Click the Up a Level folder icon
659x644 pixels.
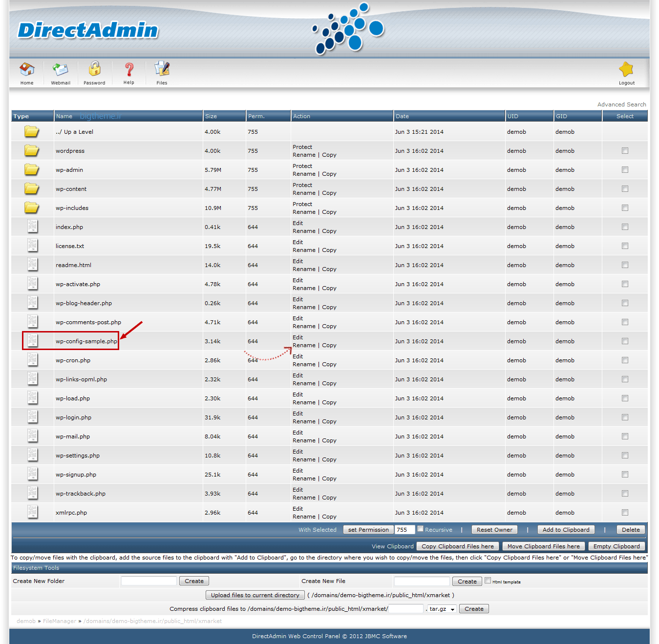click(32, 131)
